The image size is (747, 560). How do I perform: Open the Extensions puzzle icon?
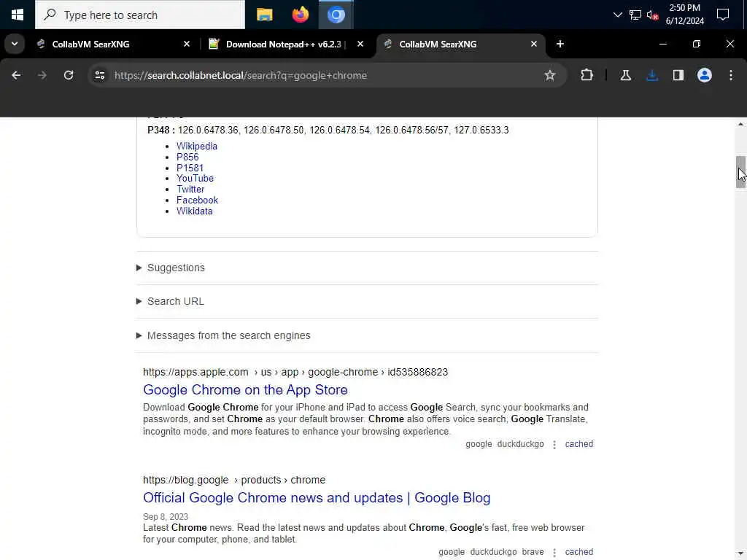(587, 75)
